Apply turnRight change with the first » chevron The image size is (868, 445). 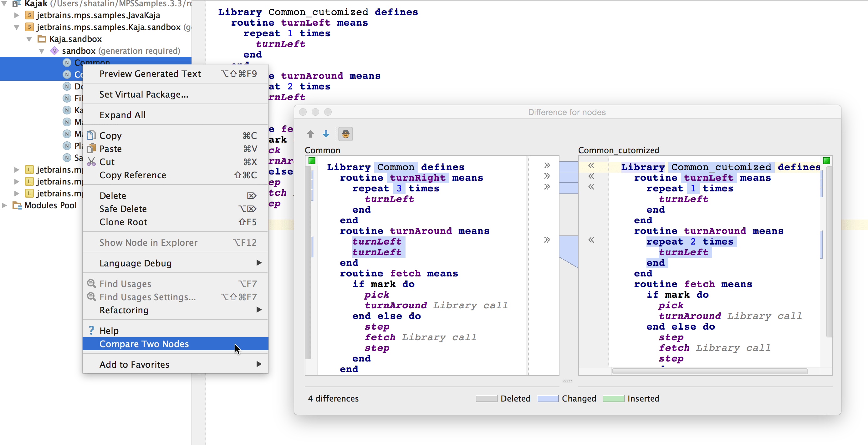(547, 165)
